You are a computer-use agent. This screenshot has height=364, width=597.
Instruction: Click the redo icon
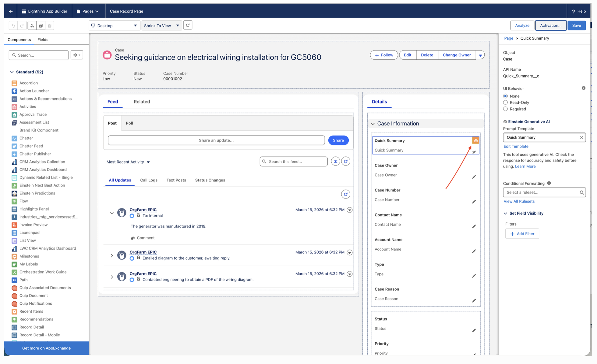22,26
